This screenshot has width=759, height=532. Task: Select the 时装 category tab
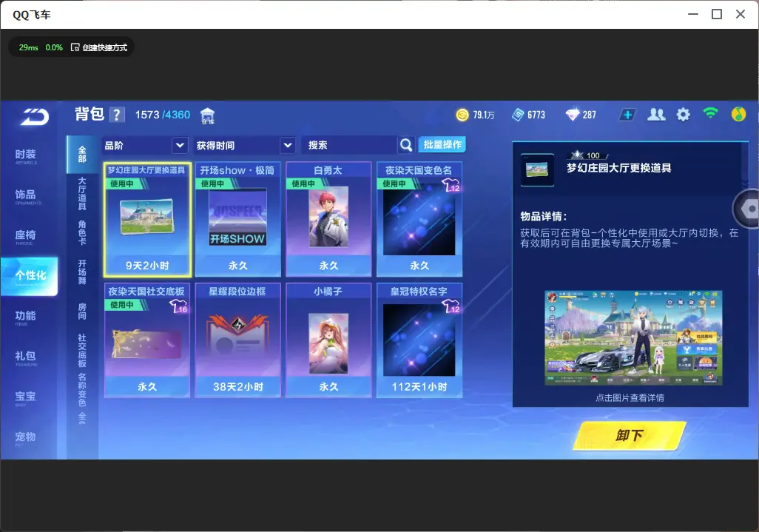26,156
